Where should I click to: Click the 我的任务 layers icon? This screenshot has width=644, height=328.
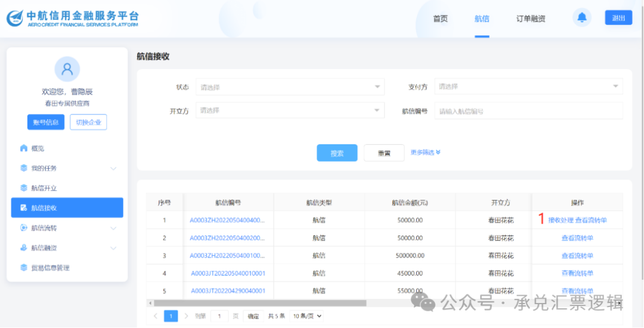pos(23,168)
